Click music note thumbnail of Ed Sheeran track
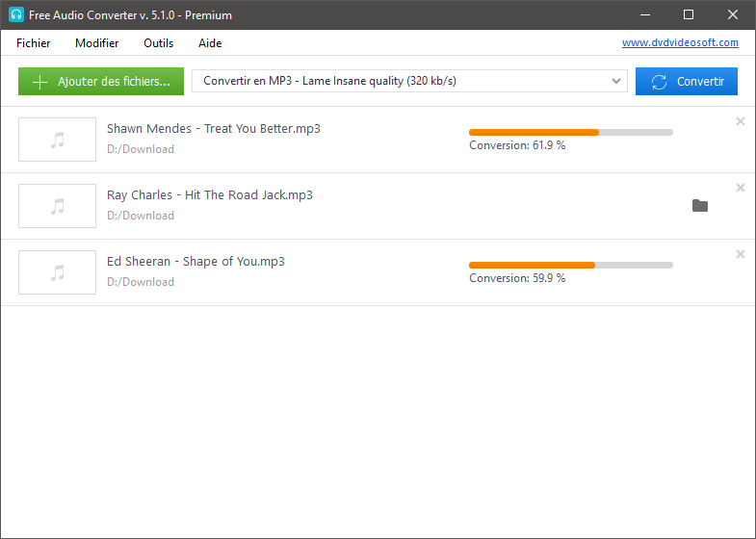The height and width of the screenshot is (539, 756). pyautogui.click(x=58, y=272)
